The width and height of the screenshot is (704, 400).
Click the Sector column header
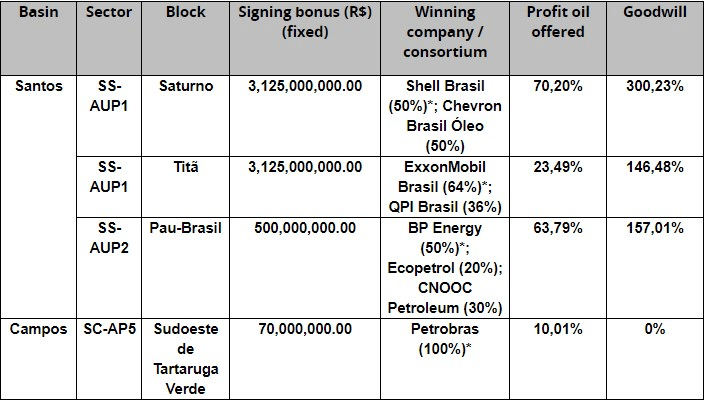tap(109, 13)
